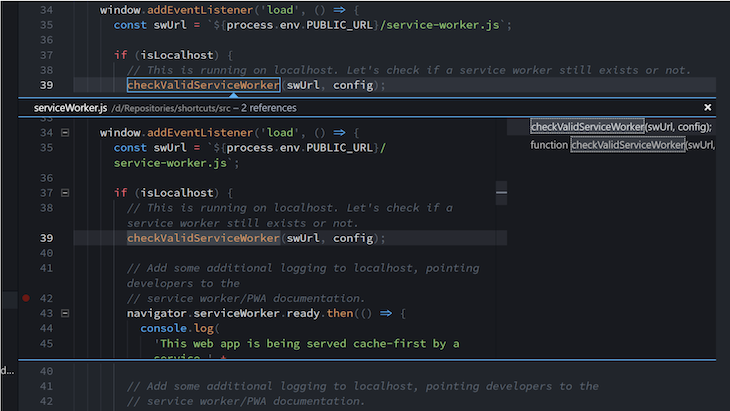The width and height of the screenshot is (730, 411).
Task: Click 'addEventListener' in peek line 34
Action: pyautogui.click(x=200, y=133)
